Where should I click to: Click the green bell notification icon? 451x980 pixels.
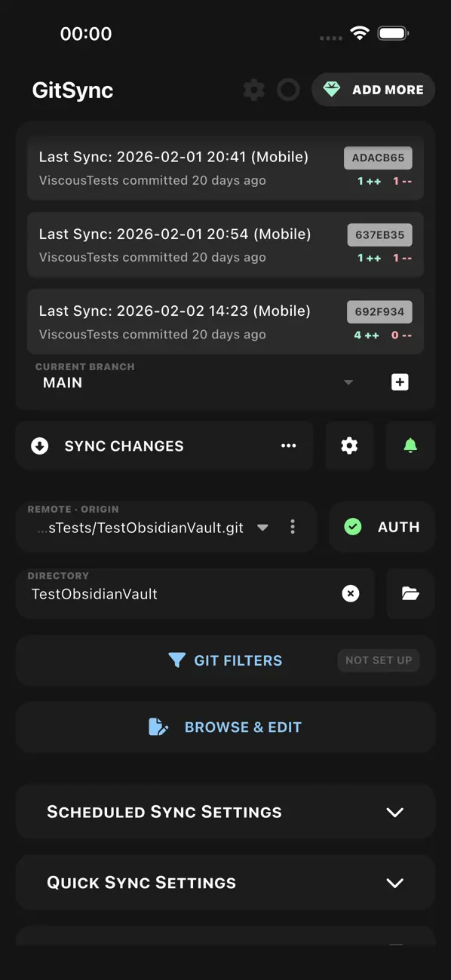(411, 446)
